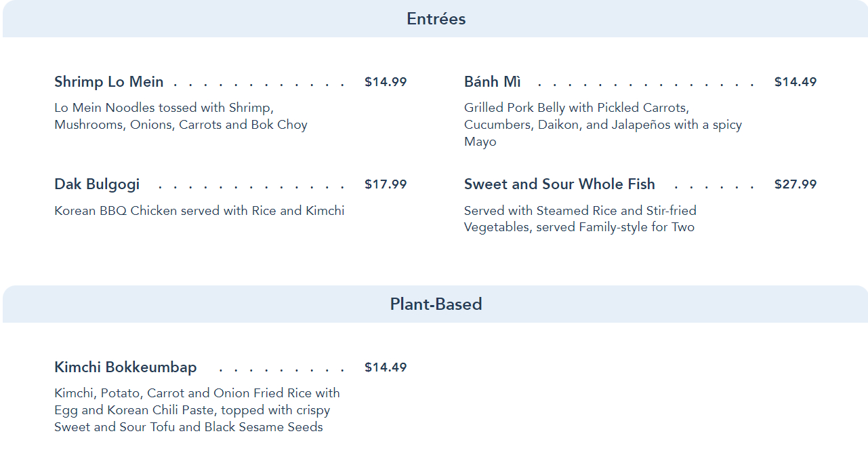Select the Sweet and Sour Whole Fish title
Image resolution: width=868 pixels, height=461 pixels.
click(x=559, y=184)
